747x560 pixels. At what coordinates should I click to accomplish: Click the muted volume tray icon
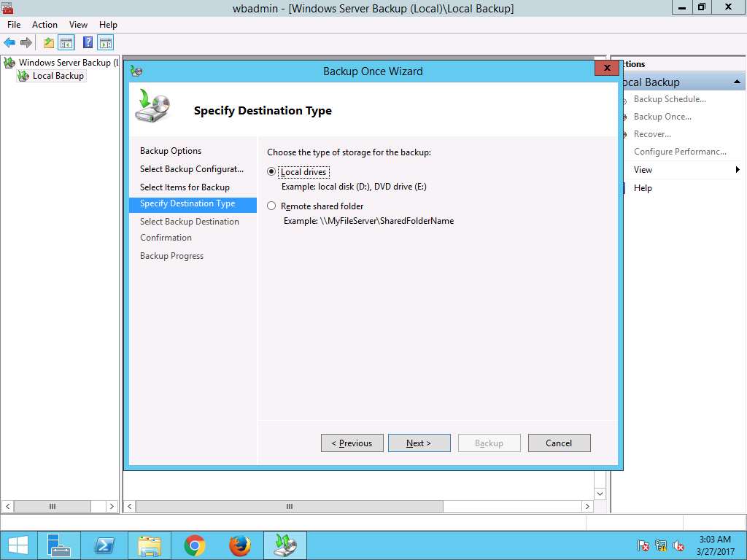click(x=678, y=545)
